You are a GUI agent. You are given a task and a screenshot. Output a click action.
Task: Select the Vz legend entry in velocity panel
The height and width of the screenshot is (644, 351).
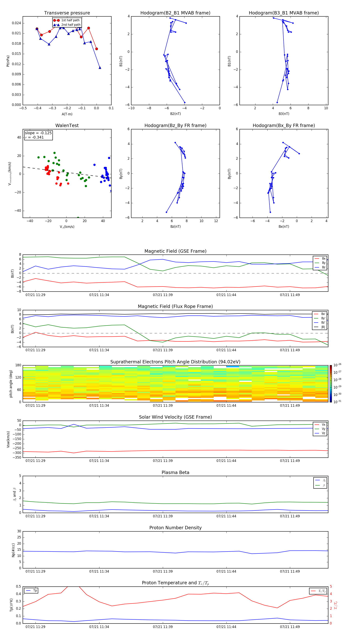[320, 433]
